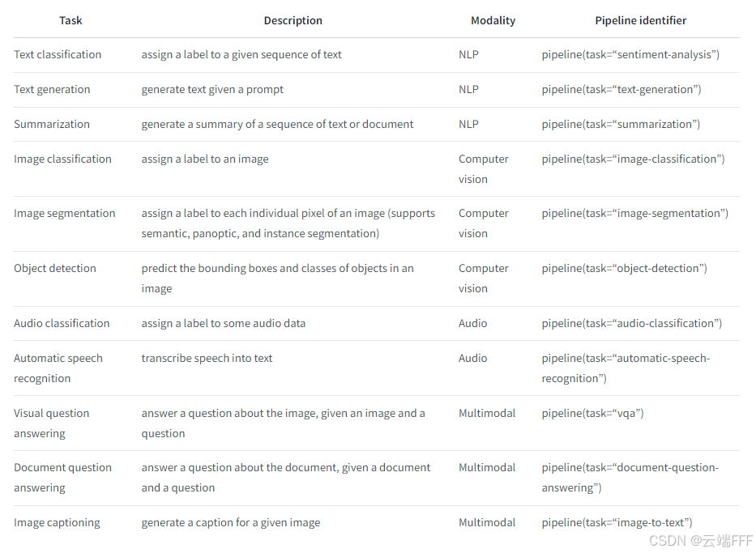Click the image-classification pipeline identifier
The width and height of the screenshot is (756, 553).
click(x=633, y=160)
